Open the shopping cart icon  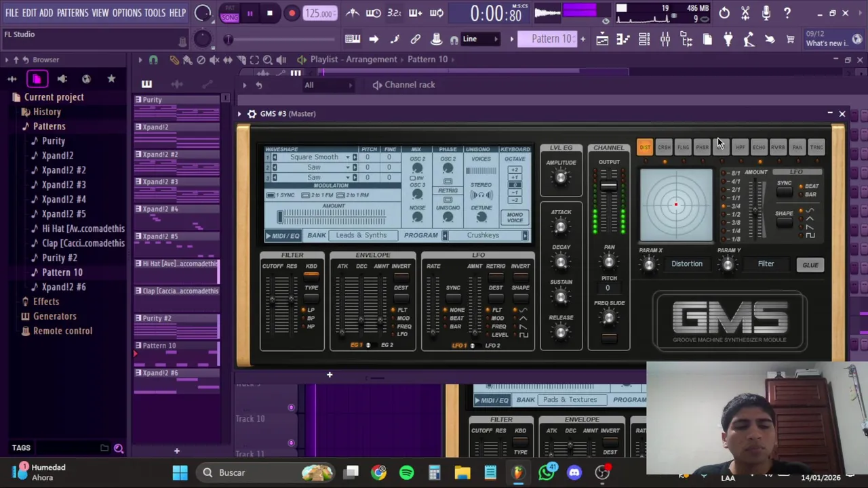[791, 39]
